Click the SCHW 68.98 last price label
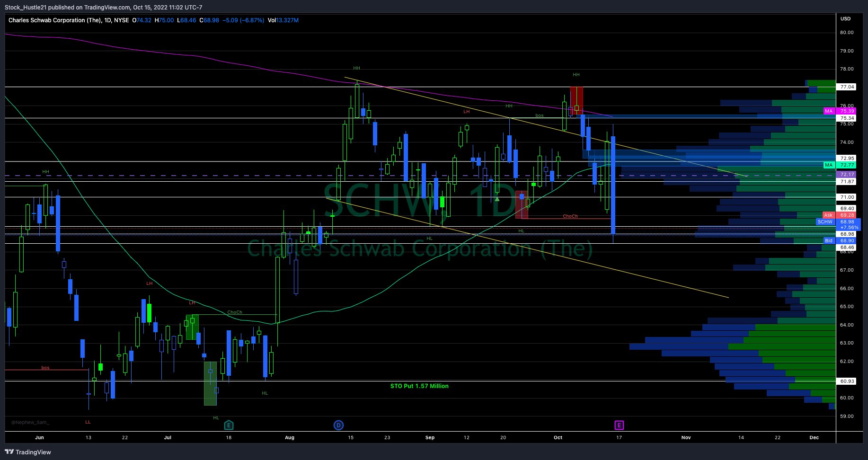Viewport: 868px width, 460px height. 838,222
